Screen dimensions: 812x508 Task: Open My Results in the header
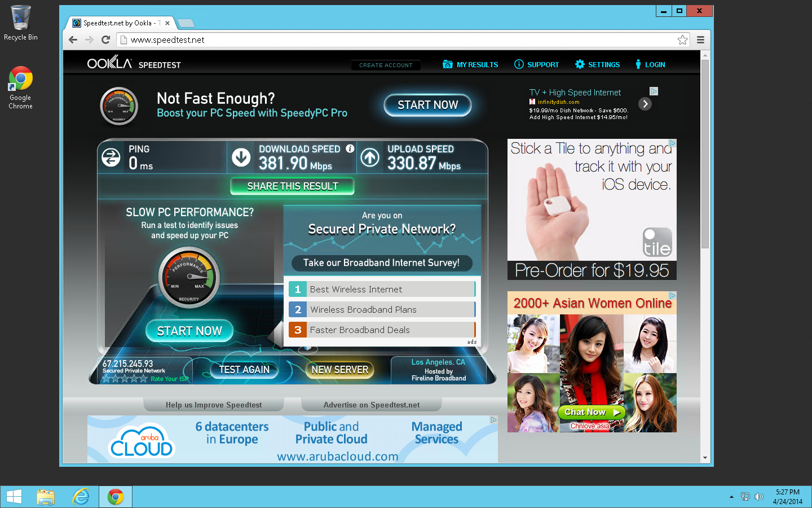(x=471, y=64)
